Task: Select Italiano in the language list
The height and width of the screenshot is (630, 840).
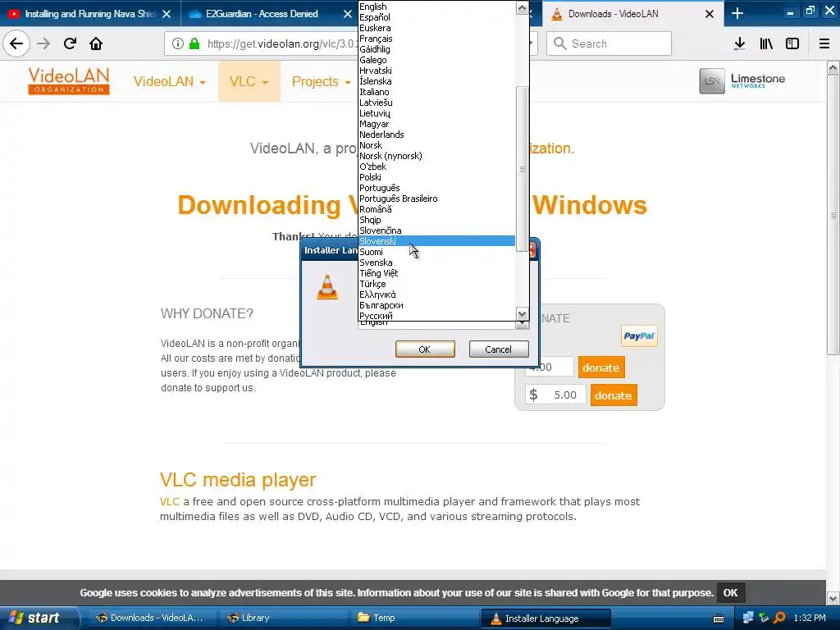Action: (x=436, y=92)
